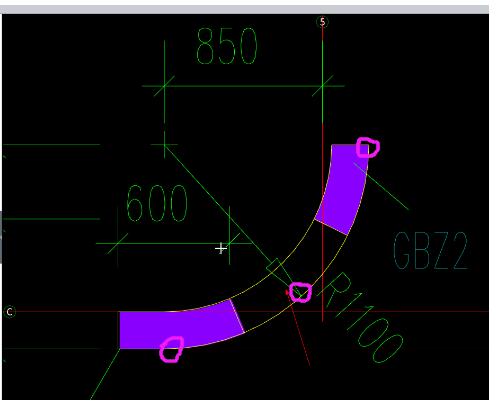Select the 850 dimension text
Viewport: 497px width, 403px height.
[x=227, y=46]
